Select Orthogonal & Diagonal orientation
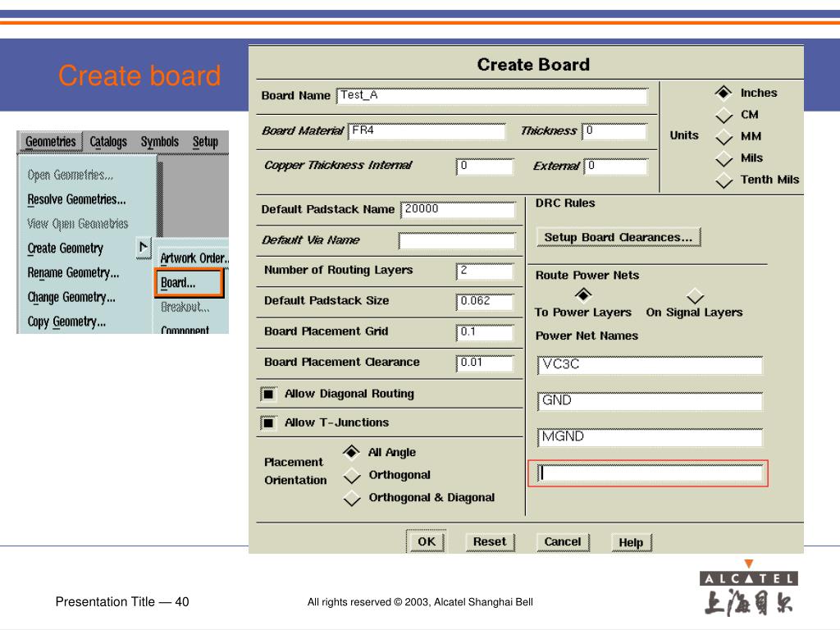The image size is (840, 630). pyautogui.click(x=351, y=498)
